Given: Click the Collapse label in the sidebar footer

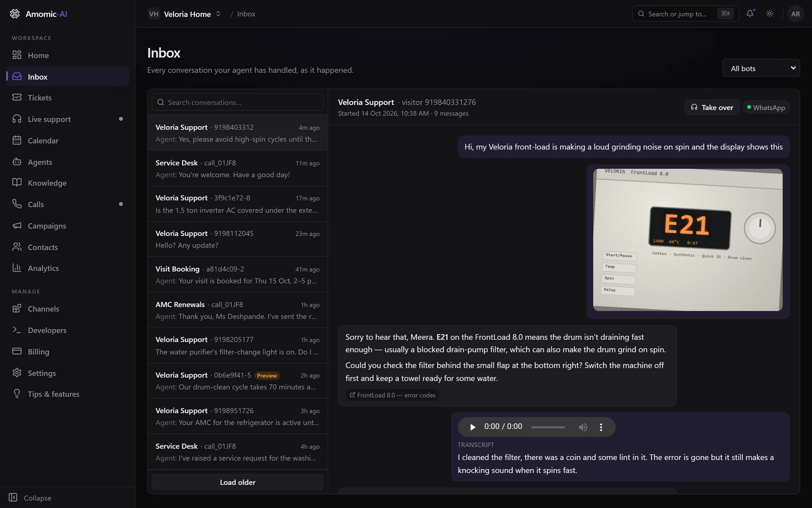Looking at the screenshot, I should click(x=38, y=497).
